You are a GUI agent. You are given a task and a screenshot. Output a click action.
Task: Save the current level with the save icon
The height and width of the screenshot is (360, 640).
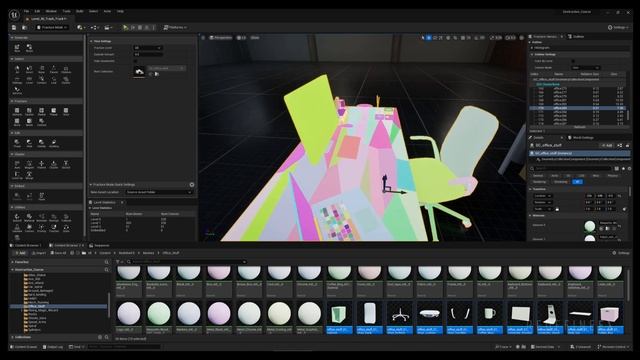point(14,27)
